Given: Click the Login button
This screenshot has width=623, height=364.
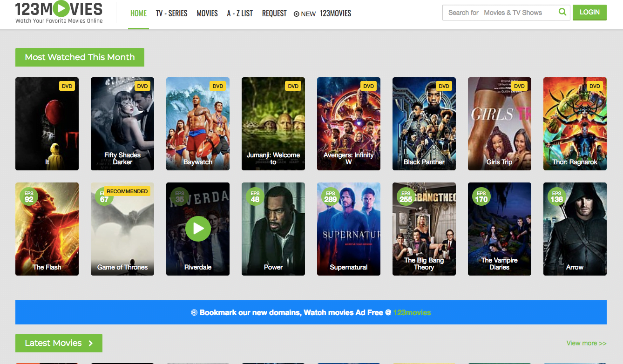Looking at the screenshot, I should point(589,12).
